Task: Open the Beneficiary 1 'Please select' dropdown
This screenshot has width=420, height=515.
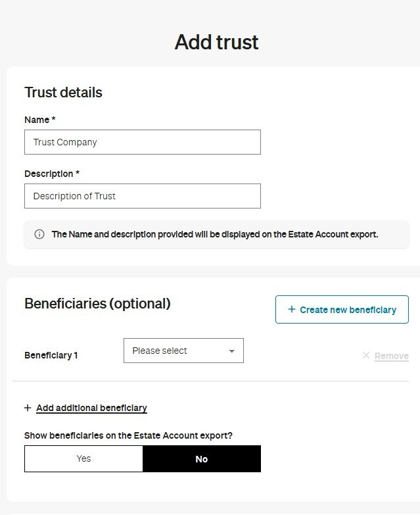Action: pos(183,351)
